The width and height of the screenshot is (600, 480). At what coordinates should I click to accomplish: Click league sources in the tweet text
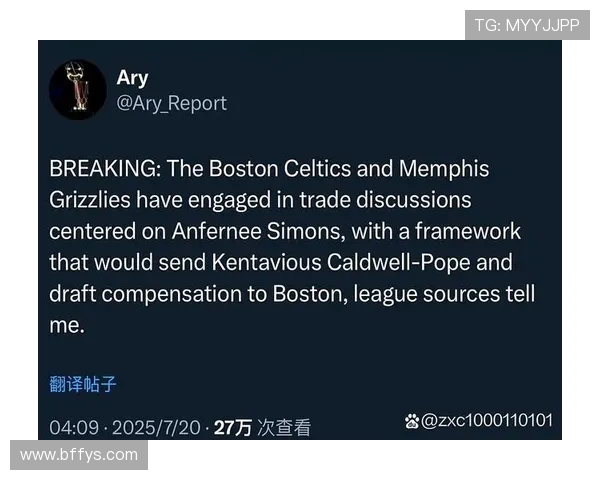pyautogui.click(x=427, y=294)
